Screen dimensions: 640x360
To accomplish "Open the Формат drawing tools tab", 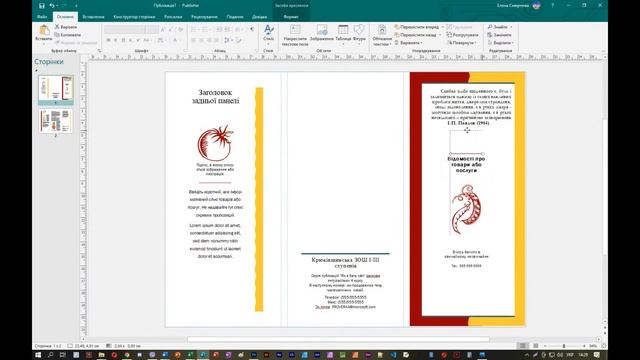I will [291, 17].
